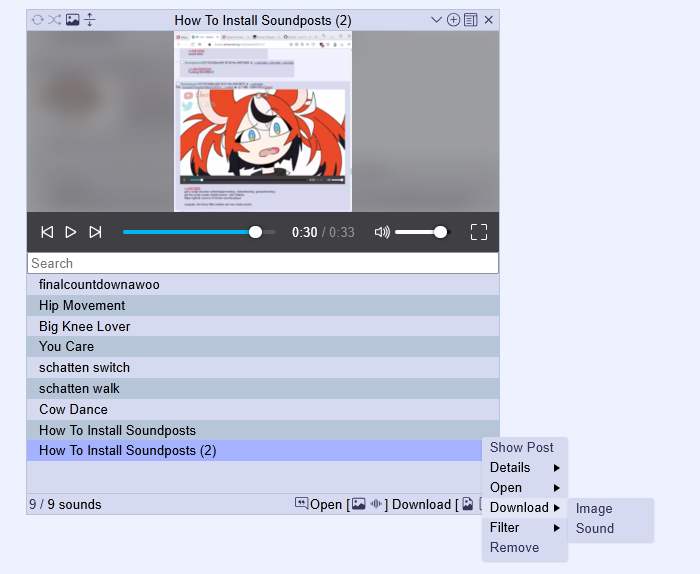Select the schatten switch track

click(263, 367)
